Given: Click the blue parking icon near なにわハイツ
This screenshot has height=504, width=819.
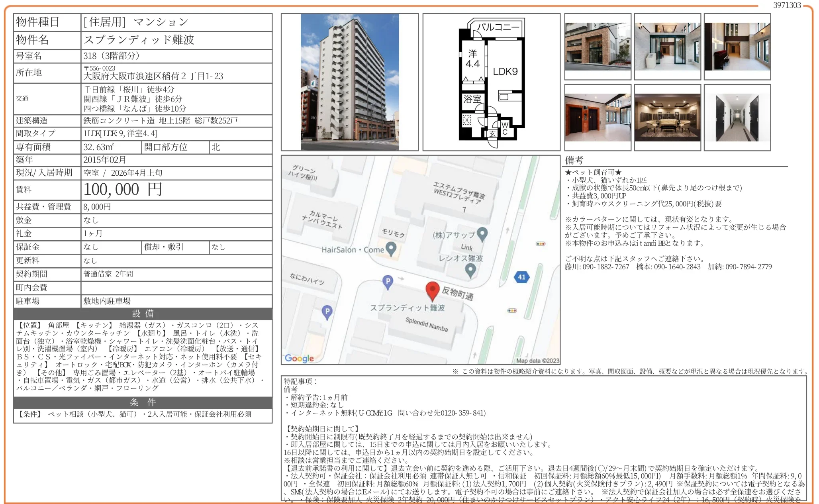Looking at the screenshot, I should click(388, 281).
